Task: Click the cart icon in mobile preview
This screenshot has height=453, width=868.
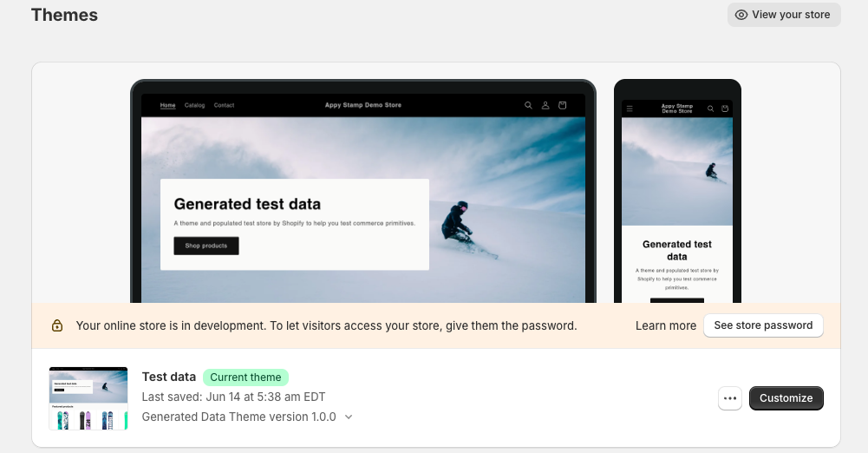Action: [725, 109]
